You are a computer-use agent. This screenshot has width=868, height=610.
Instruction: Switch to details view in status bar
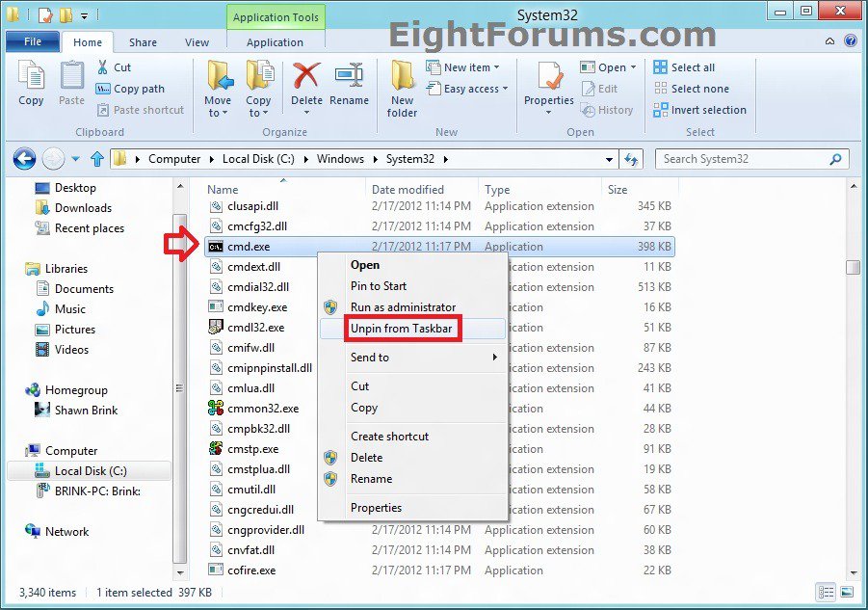click(827, 592)
